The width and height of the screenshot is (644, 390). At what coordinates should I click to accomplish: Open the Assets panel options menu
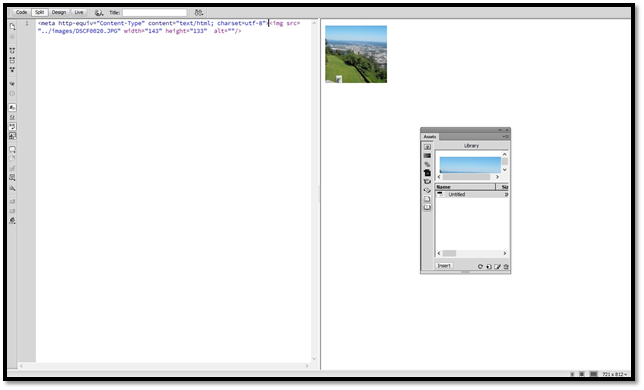[506, 137]
